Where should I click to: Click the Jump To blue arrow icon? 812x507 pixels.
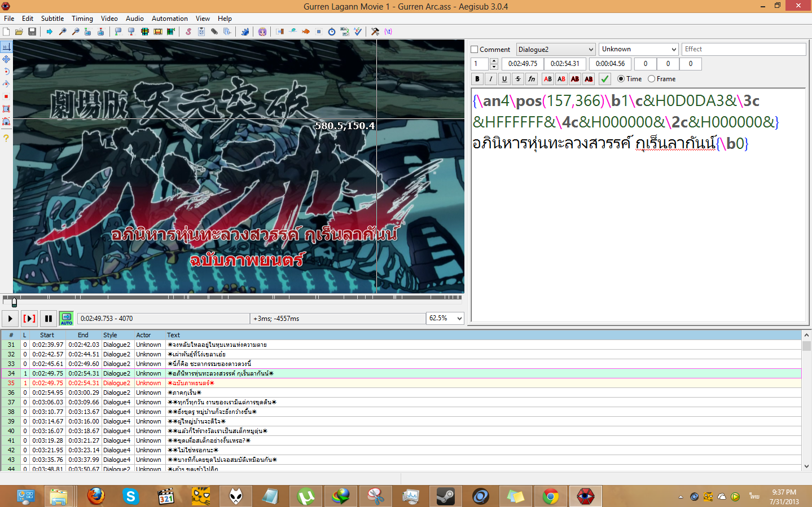click(x=50, y=32)
